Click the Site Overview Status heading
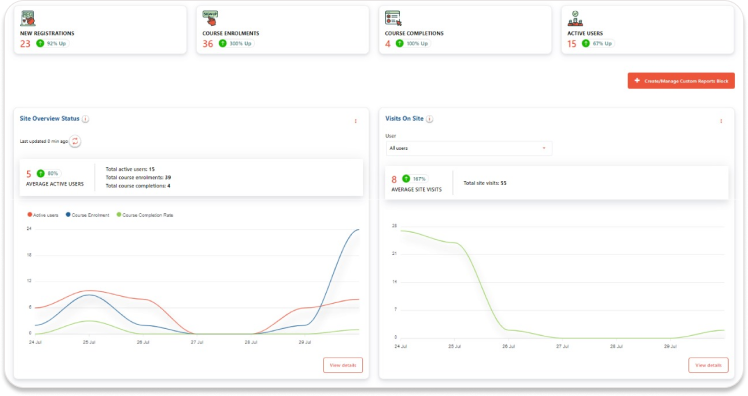748x396 pixels. (x=49, y=118)
